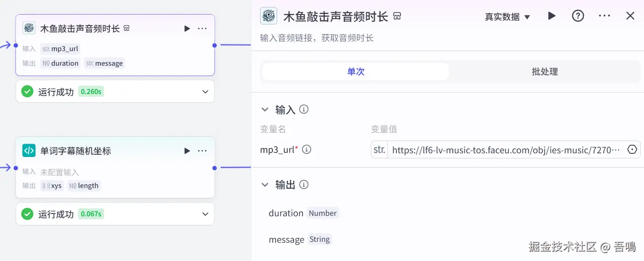
Task: Open more options for 木鱼敲击声音频时长 node
Action: 202,29
